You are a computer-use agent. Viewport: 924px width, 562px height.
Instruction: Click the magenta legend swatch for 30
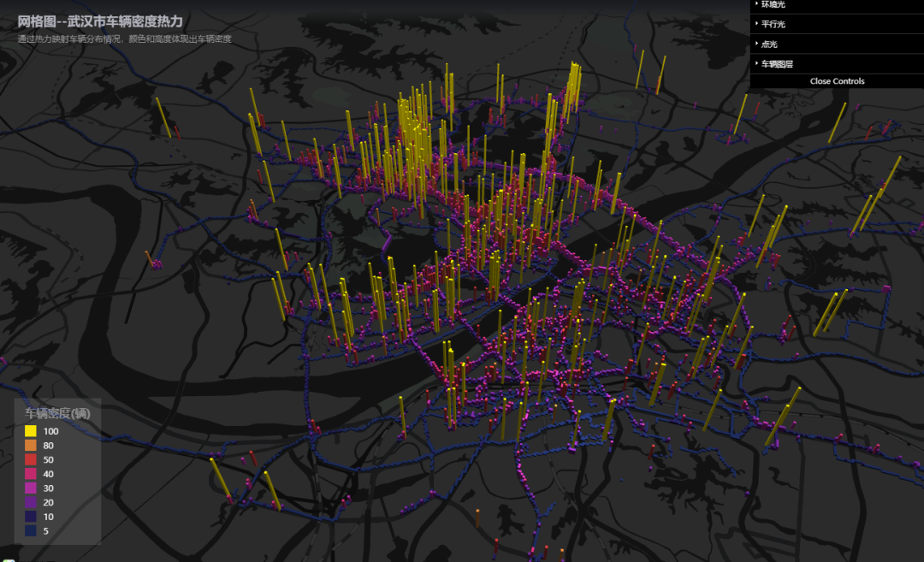tap(31, 488)
